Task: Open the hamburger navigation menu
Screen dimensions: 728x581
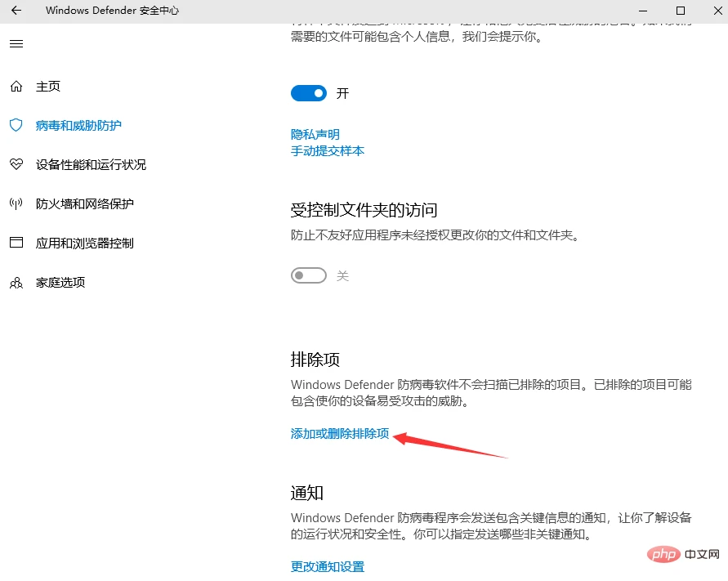Action: [x=16, y=43]
